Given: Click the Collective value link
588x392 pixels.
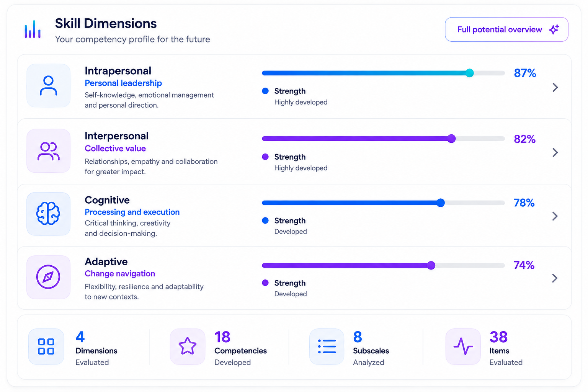Looking at the screenshot, I should [115, 149].
